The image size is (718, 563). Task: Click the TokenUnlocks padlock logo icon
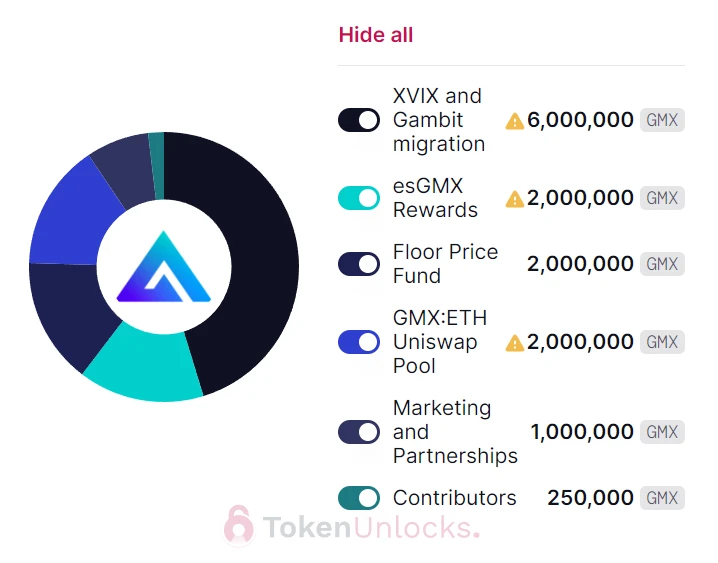(239, 526)
